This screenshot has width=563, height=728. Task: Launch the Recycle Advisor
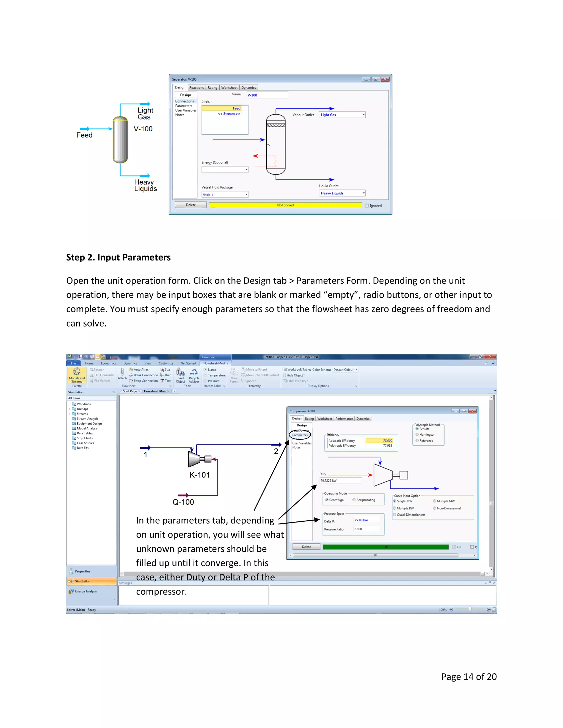(194, 375)
